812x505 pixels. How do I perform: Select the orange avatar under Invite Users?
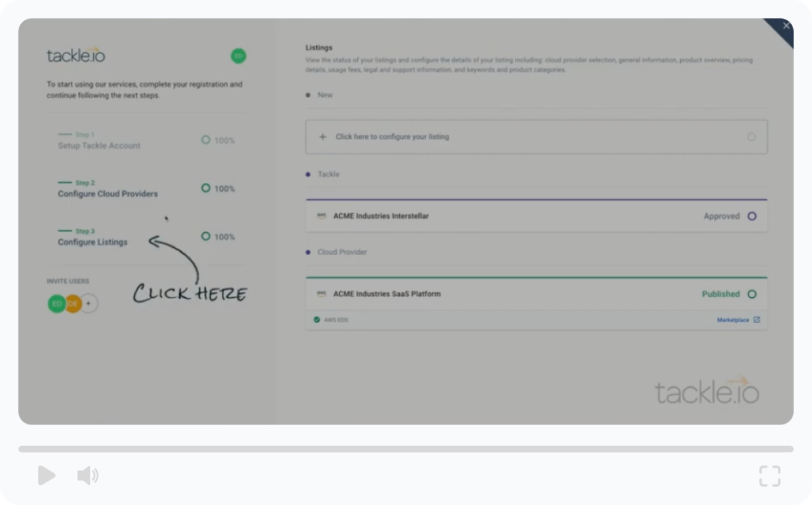pos(72,304)
